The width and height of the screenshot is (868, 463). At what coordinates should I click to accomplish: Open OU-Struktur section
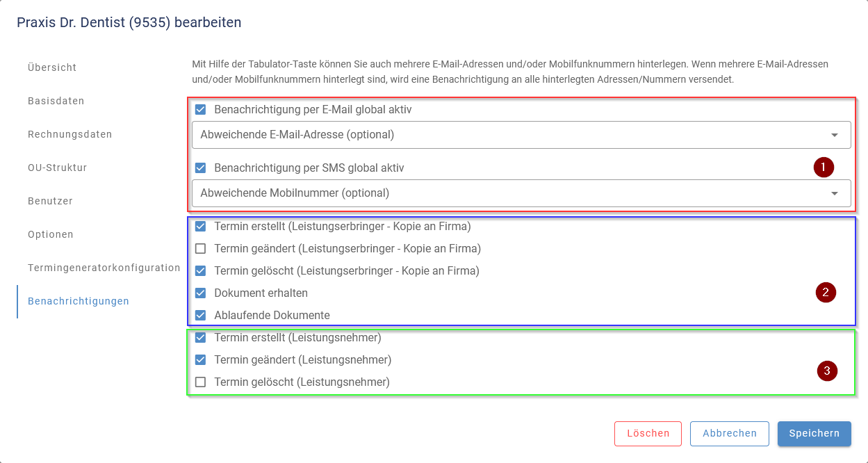tap(57, 168)
